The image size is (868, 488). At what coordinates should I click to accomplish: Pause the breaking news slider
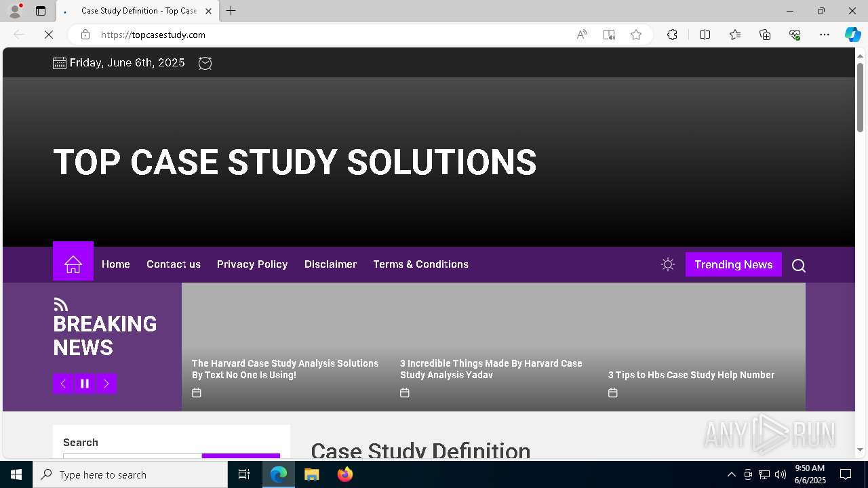pyautogui.click(x=85, y=384)
